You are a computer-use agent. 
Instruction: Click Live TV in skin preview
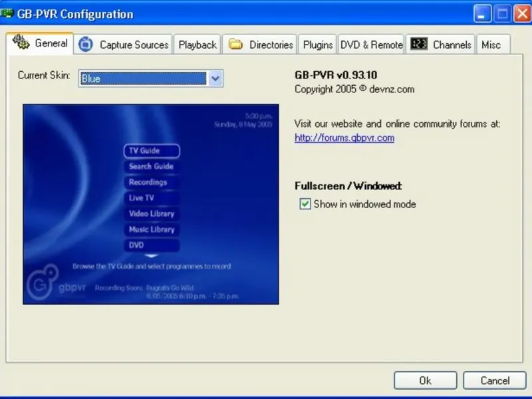152,198
